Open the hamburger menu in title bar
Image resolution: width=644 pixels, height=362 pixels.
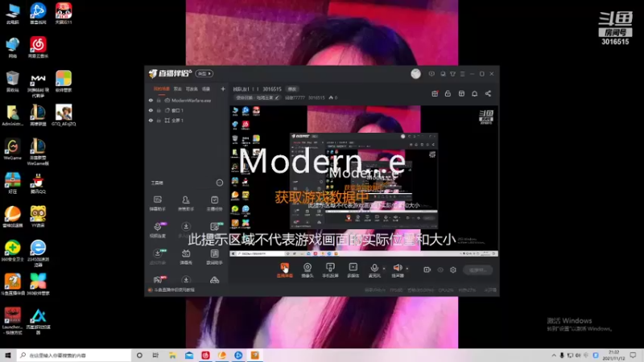[462, 74]
